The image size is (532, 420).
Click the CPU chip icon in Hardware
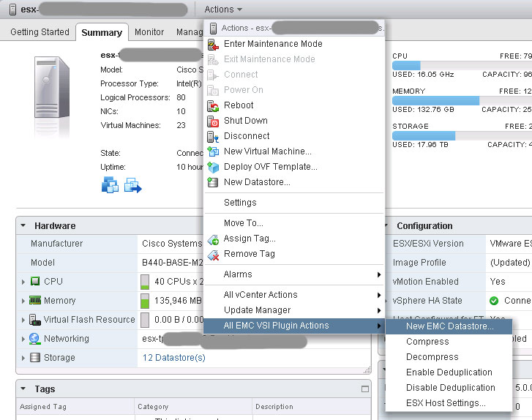[x=35, y=281]
